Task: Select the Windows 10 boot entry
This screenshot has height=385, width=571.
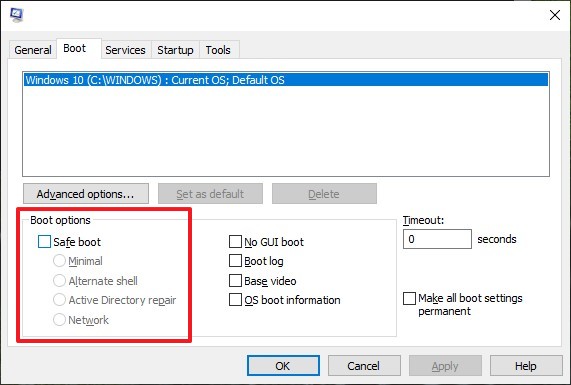Action: 286,80
